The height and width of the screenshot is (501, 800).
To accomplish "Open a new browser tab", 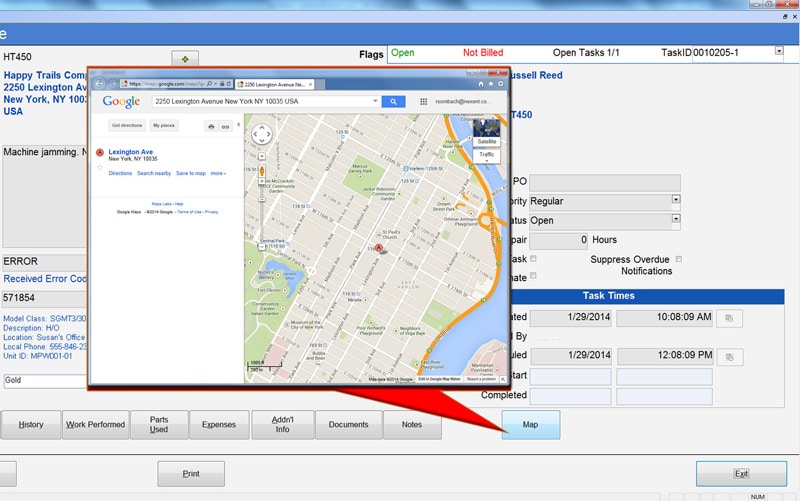I will 320,85.
